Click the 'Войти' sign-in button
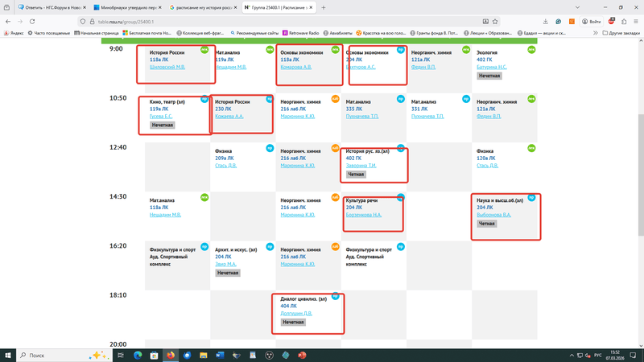 (x=592, y=22)
